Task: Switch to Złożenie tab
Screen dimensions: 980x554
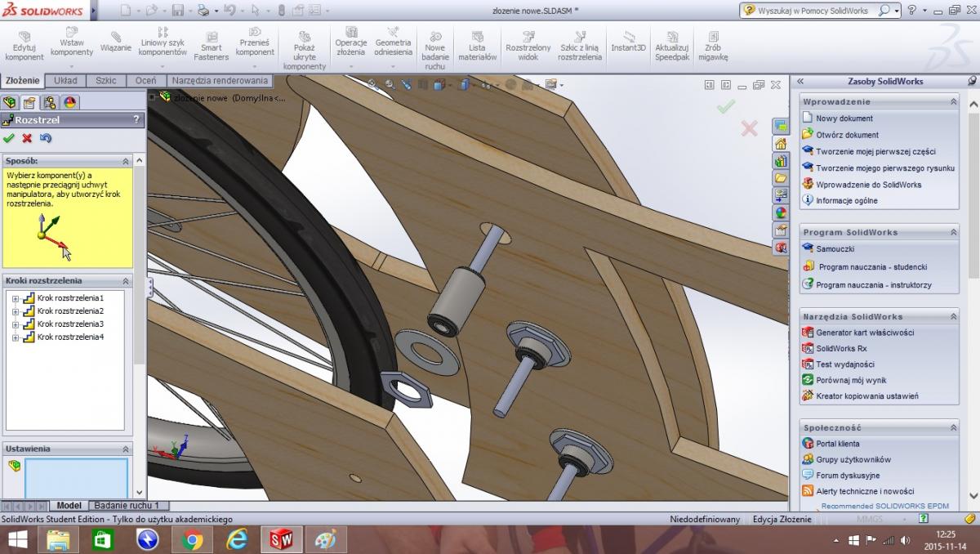Action: coord(23,81)
